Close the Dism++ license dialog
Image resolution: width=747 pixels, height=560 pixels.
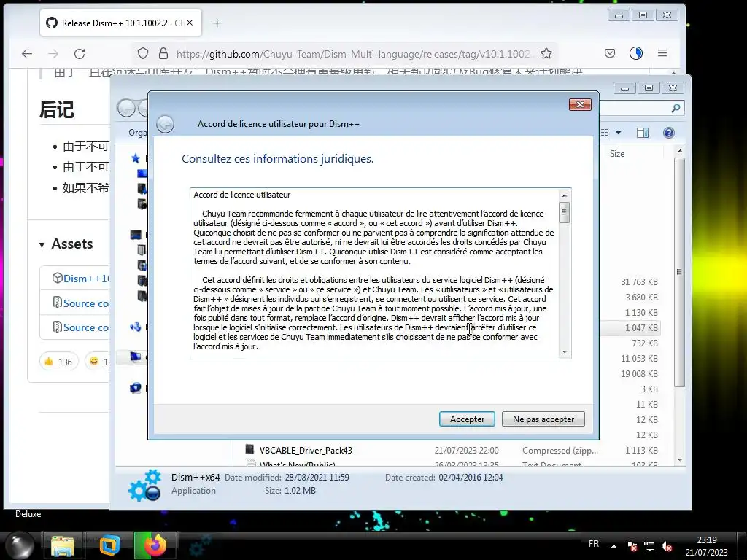(580, 105)
